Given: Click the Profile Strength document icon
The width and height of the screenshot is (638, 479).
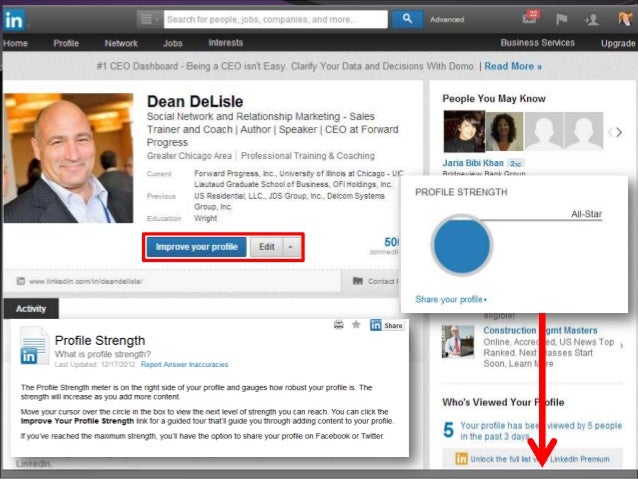Looking at the screenshot, I should pyautogui.click(x=33, y=346).
